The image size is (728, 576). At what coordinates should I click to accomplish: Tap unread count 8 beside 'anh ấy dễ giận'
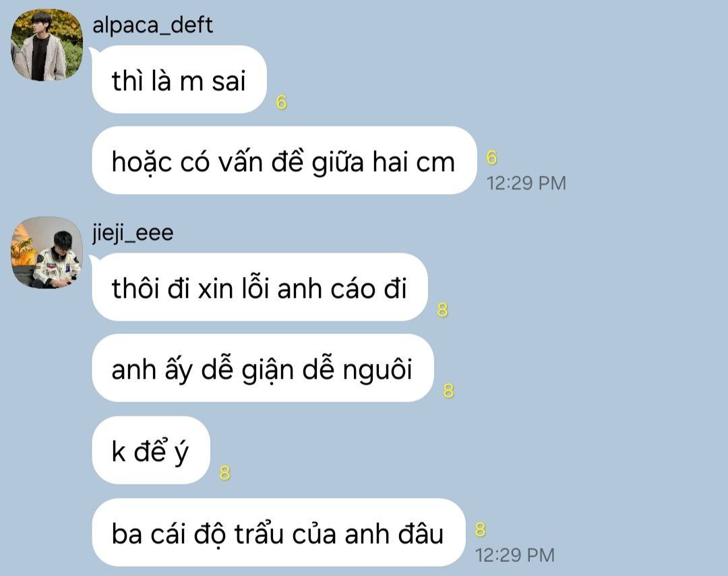(448, 391)
